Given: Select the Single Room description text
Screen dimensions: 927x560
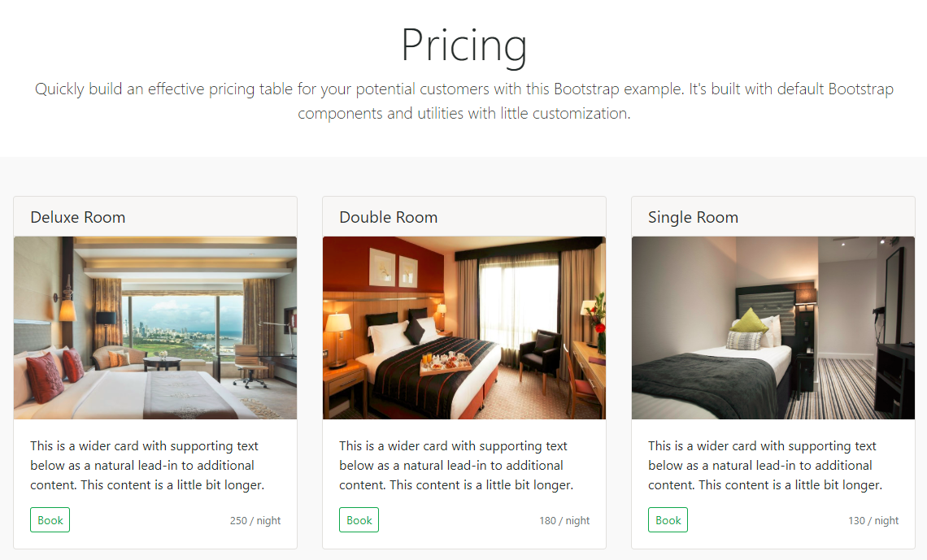Looking at the screenshot, I should pyautogui.click(x=763, y=465).
